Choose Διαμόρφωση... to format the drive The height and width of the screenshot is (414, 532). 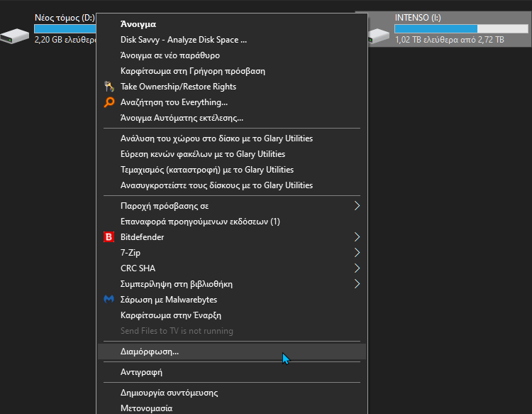(x=232, y=352)
